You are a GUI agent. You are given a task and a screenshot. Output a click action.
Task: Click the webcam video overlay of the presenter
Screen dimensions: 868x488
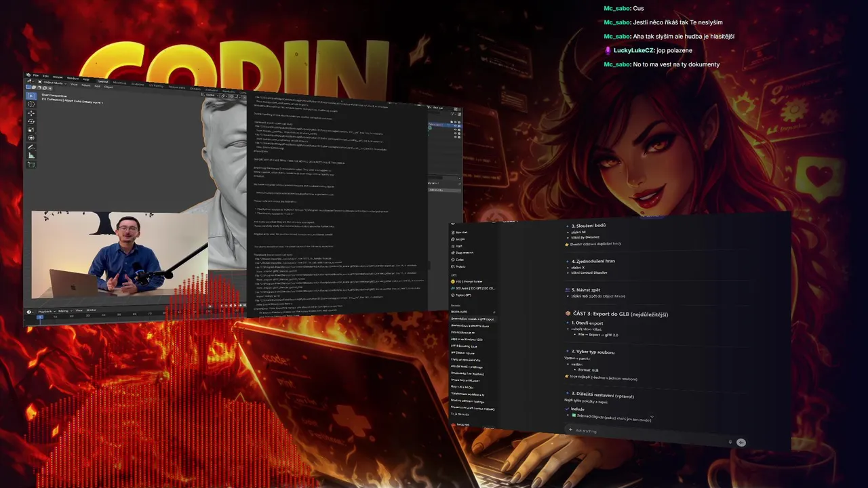click(x=119, y=254)
